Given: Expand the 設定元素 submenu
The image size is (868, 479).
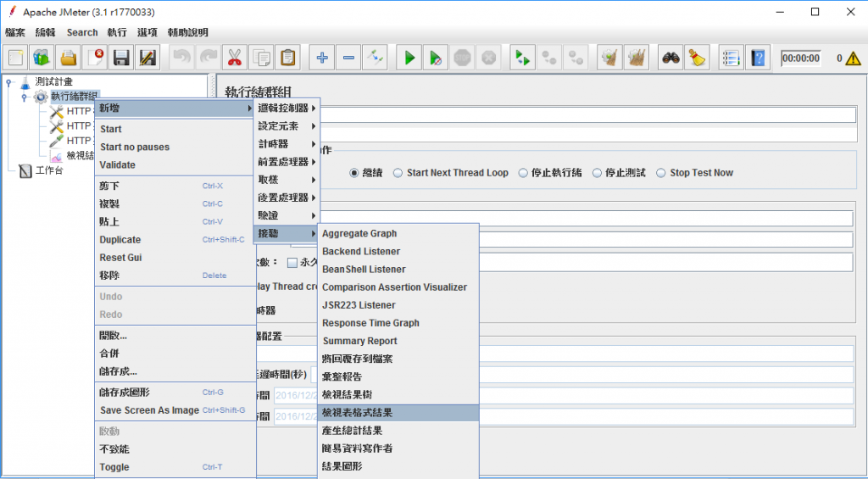Looking at the screenshot, I should coord(287,126).
